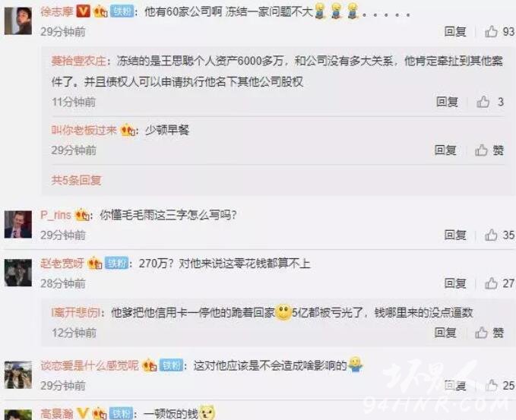The height and width of the screenshot is (420, 516).
Task: Like the 少顿早餐 reply thumbs-up
Action: [481, 150]
